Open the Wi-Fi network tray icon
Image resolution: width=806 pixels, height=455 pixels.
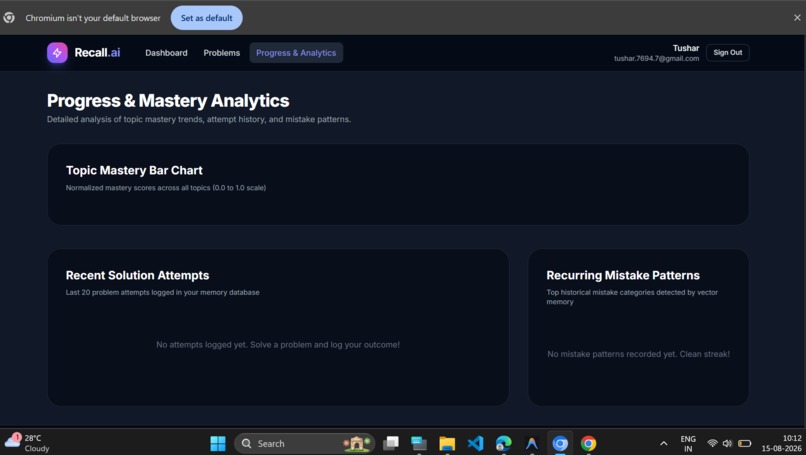point(712,443)
